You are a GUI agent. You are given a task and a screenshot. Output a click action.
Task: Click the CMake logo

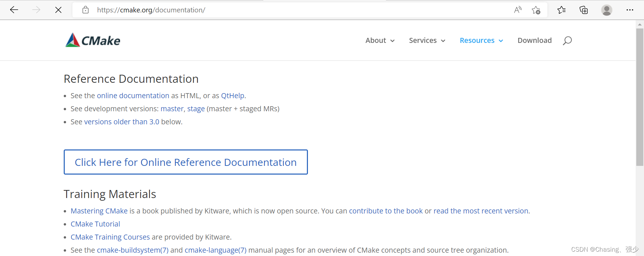coord(93,40)
